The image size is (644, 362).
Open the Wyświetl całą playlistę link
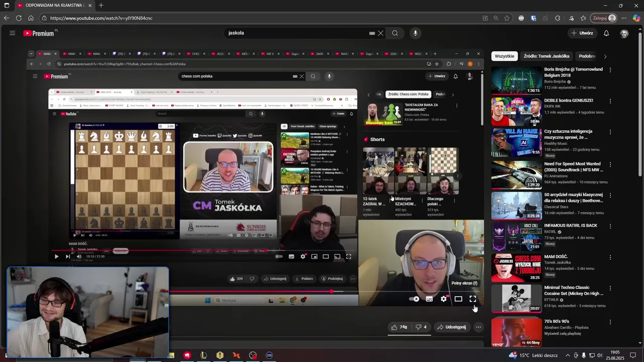[x=562, y=333]
